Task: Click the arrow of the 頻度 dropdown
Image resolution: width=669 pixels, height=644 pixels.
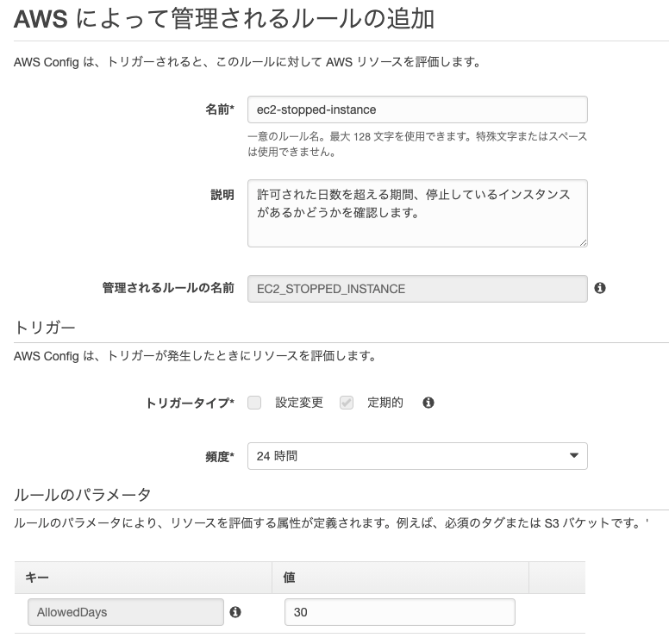Action: [574, 456]
